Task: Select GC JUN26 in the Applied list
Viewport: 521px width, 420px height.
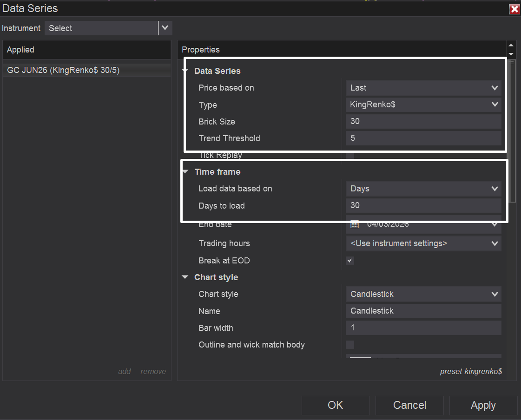Action: (64, 70)
